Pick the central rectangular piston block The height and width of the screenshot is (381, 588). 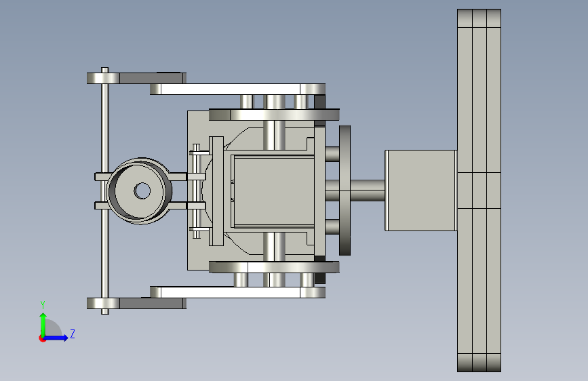(273, 190)
